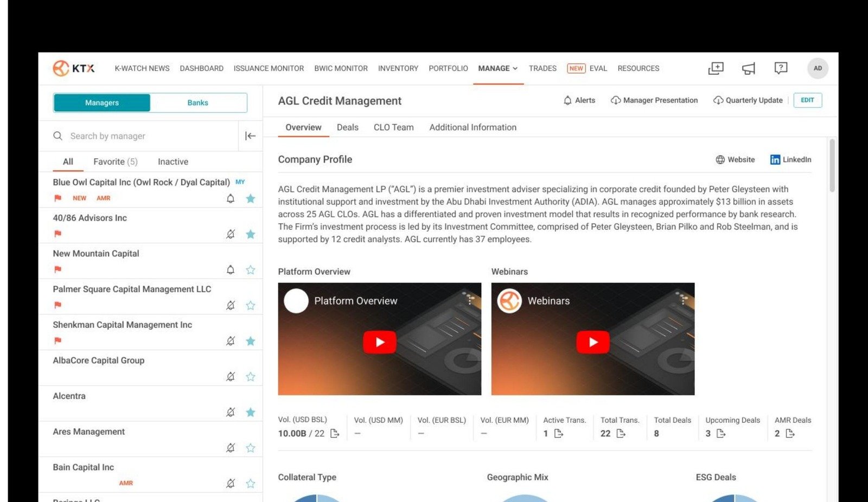
Task: Favorite Ares Management star
Action: click(x=250, y=448)
